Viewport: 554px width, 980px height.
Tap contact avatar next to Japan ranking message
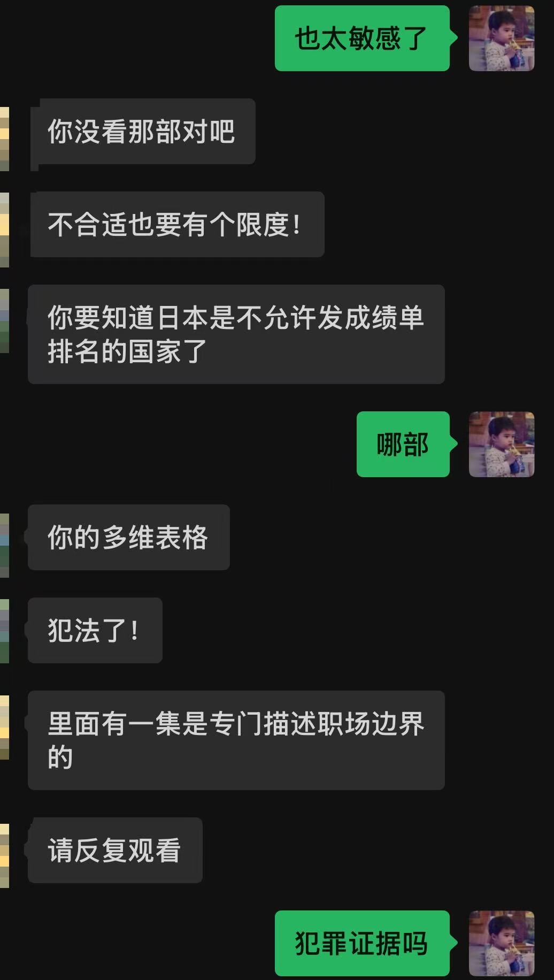point(4,321)
